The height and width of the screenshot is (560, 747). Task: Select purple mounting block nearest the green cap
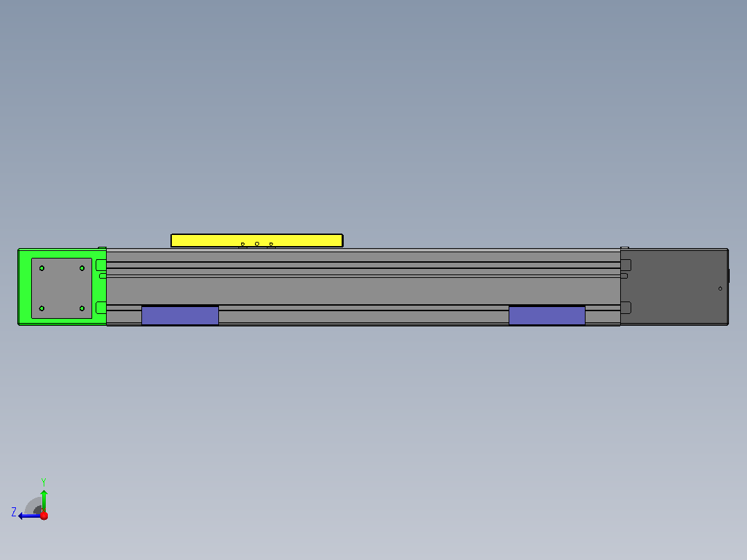[x=180, y=316]
